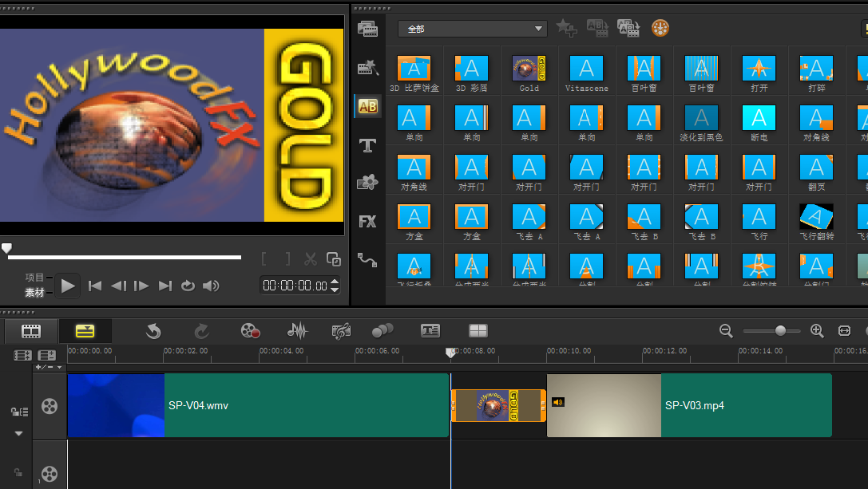
Task: Play the preview
Action: (68, 286)
